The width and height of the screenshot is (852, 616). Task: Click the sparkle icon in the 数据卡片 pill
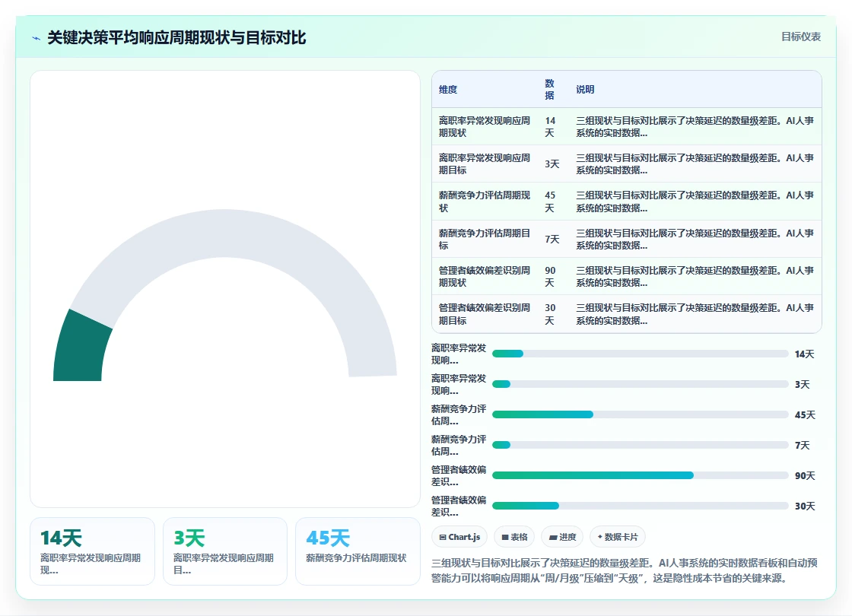pyautogui.click(x=600, y=537)
